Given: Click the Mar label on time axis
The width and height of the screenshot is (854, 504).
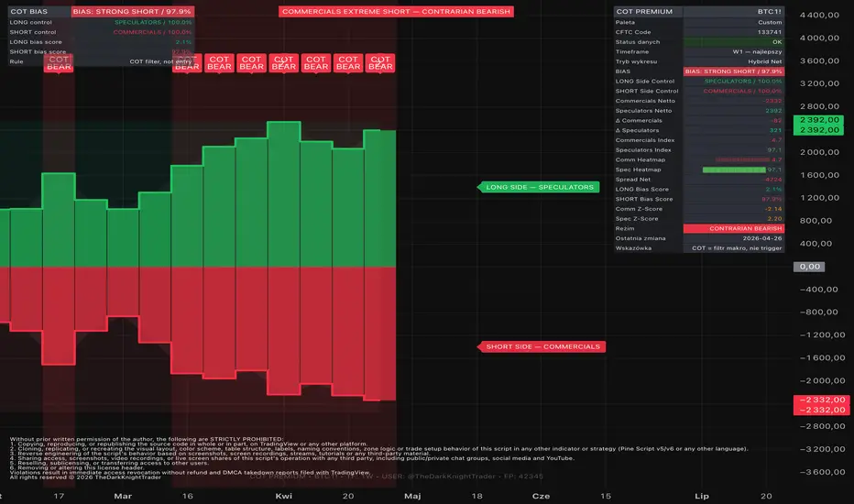Looking at the screenshot, I should (x=123, y=496).
